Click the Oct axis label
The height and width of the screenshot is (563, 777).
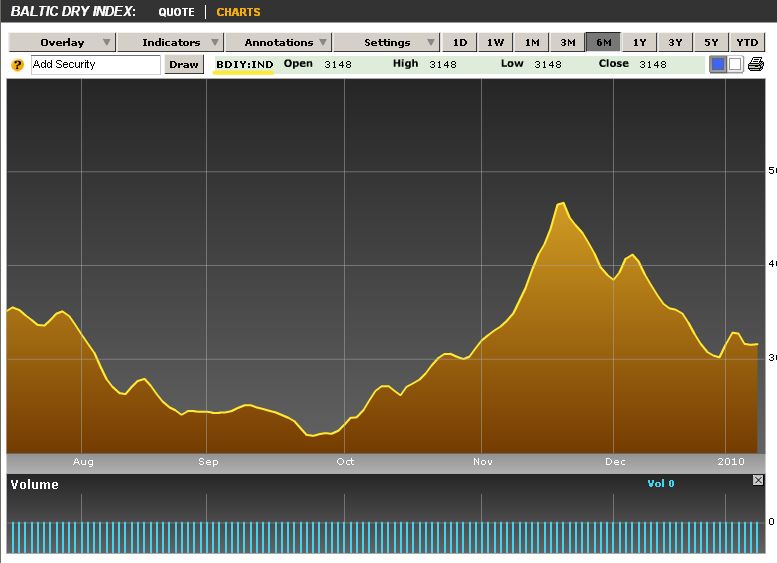345,461
